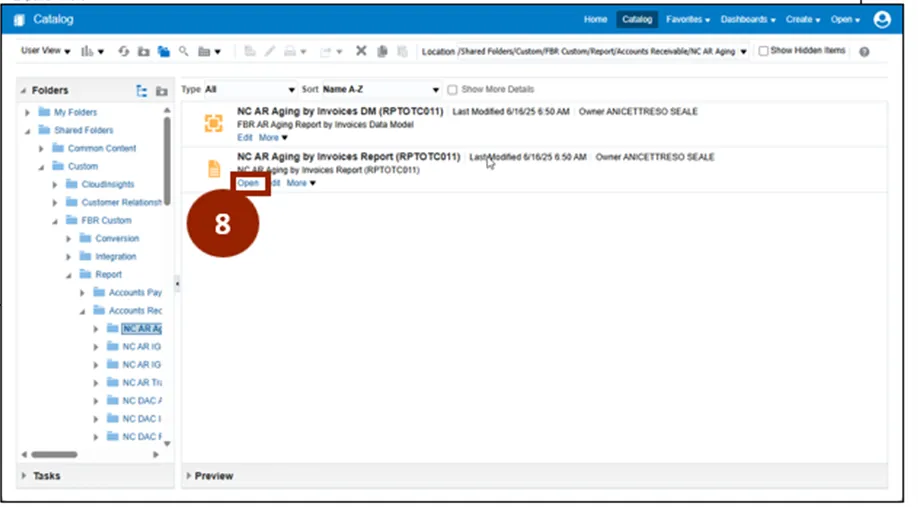
Task: Click the Folders tree vertical scrollbar
Action: point(167,161)
